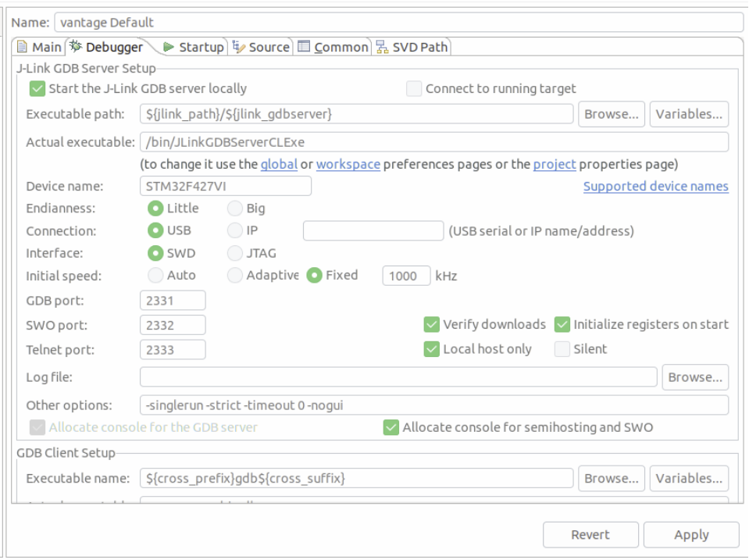Revert the configuration changes
Screen dimensions: 749x560
(x=590, y=534)
